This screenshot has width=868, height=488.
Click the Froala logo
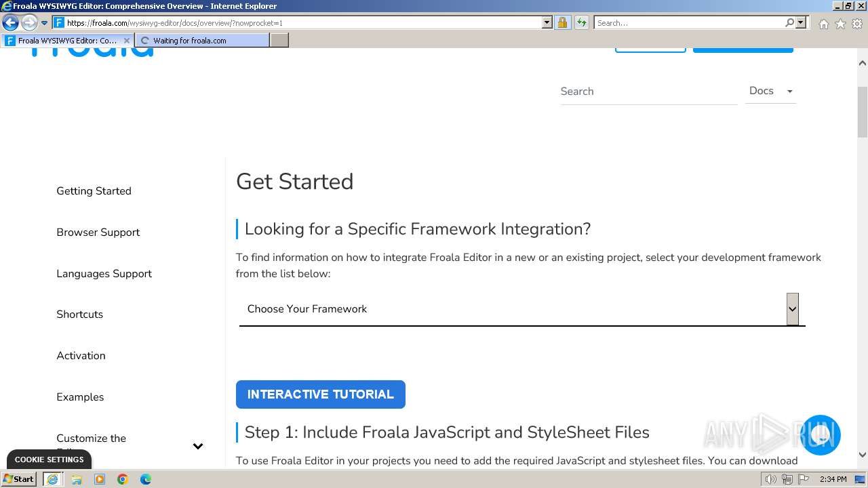[93, 52]
